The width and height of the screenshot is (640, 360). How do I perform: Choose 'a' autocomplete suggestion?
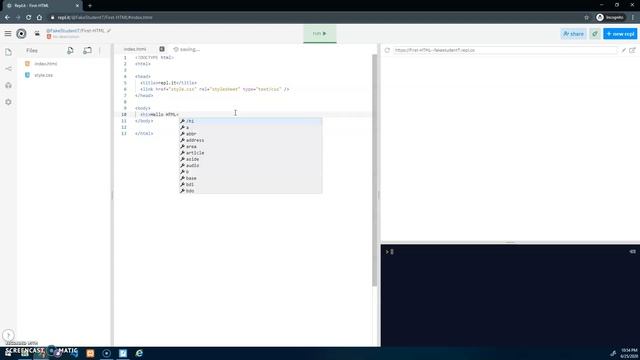[x=251, y=127]
